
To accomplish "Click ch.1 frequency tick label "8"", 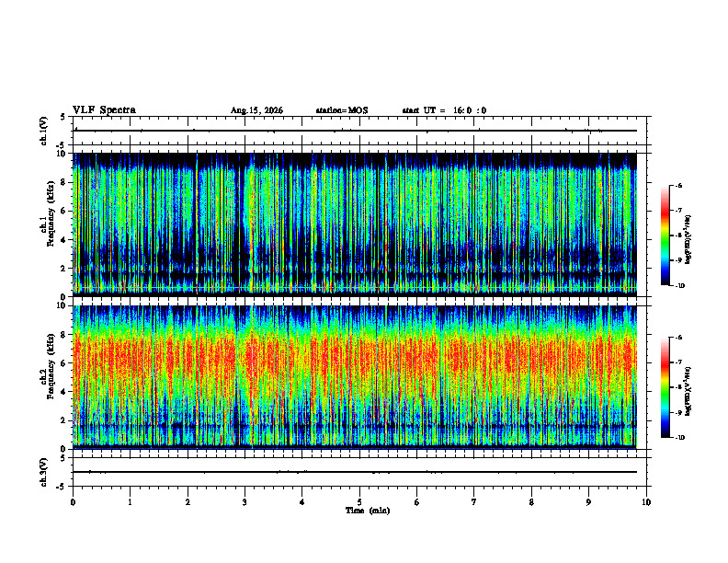I will coord(65,182).
